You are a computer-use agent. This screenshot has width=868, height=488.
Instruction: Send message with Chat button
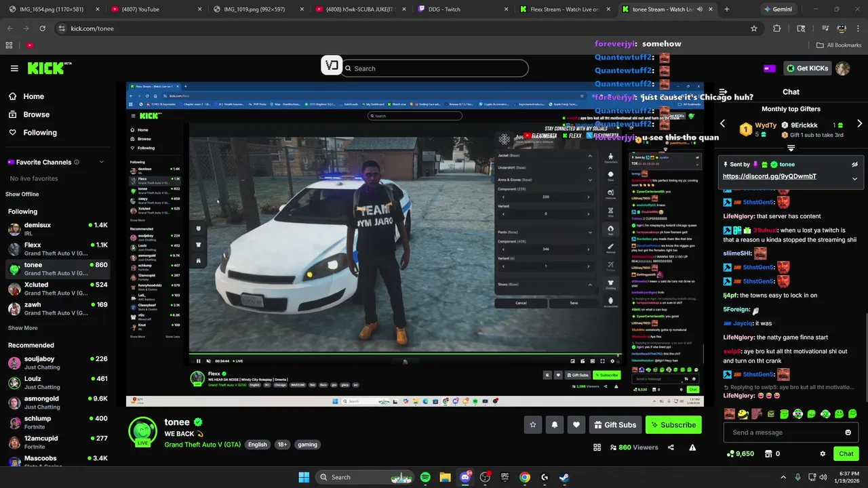point(846,454)
